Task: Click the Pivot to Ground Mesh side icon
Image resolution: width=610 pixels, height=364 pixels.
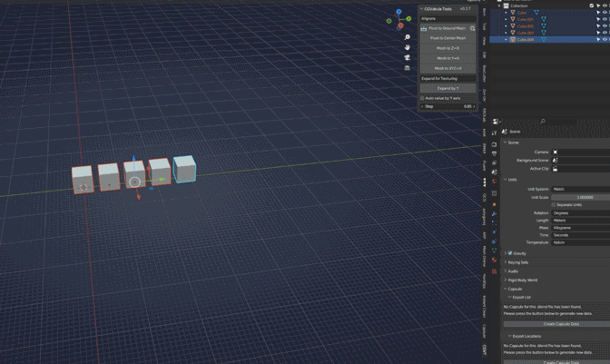Action: [x=472, y=28]
